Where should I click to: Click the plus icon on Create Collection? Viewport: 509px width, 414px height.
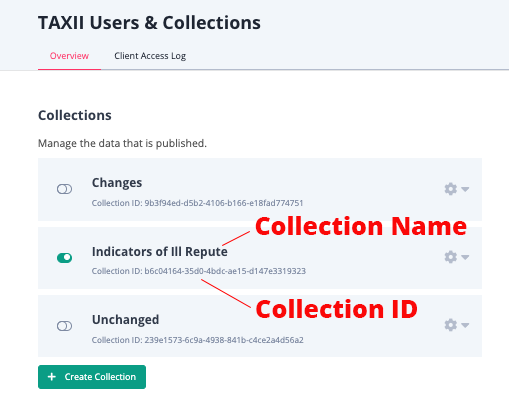[52, 377]
